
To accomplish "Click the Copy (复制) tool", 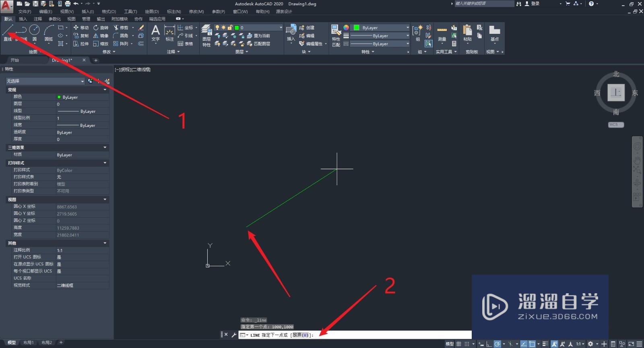I will coord(80,35).
